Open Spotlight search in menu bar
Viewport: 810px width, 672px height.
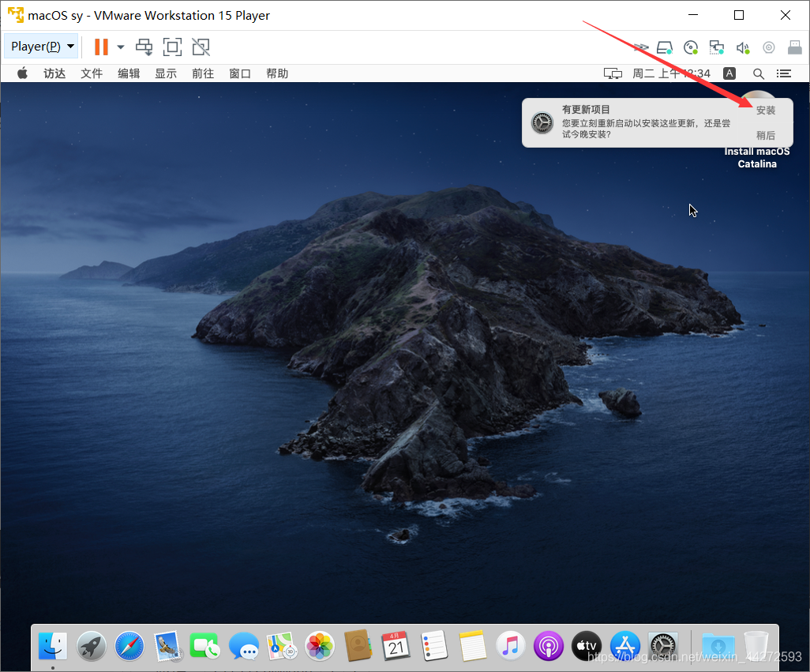[758, 73]
